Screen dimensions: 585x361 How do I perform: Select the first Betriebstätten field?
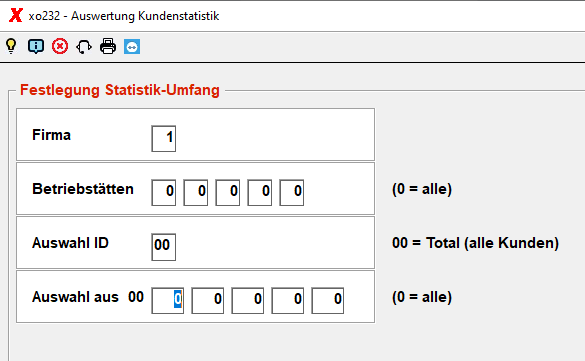click(163, 192)
